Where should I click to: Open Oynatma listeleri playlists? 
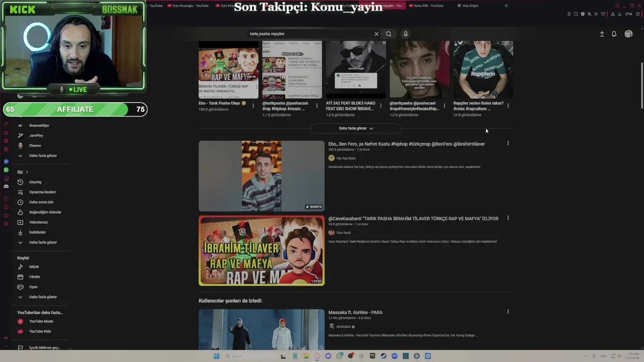pos(43,192)
